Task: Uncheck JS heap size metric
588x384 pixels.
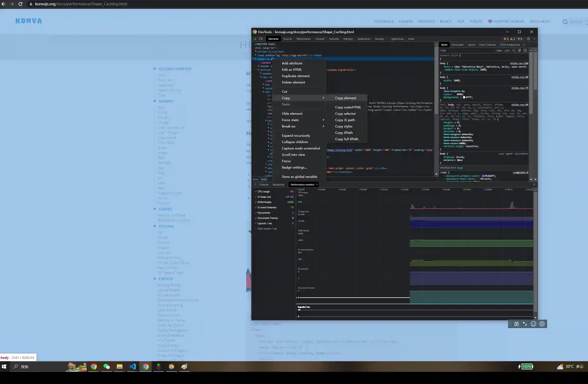Action: [x=256, y=197]
